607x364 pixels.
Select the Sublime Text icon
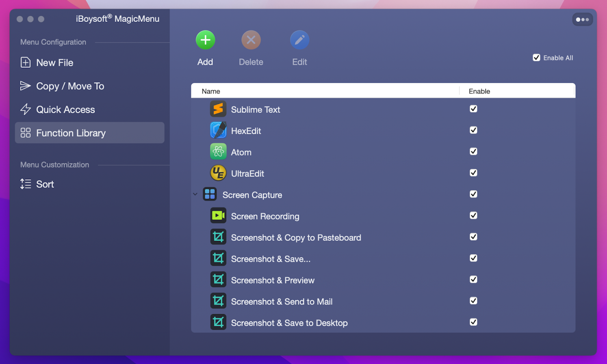[x=218, y=109]
